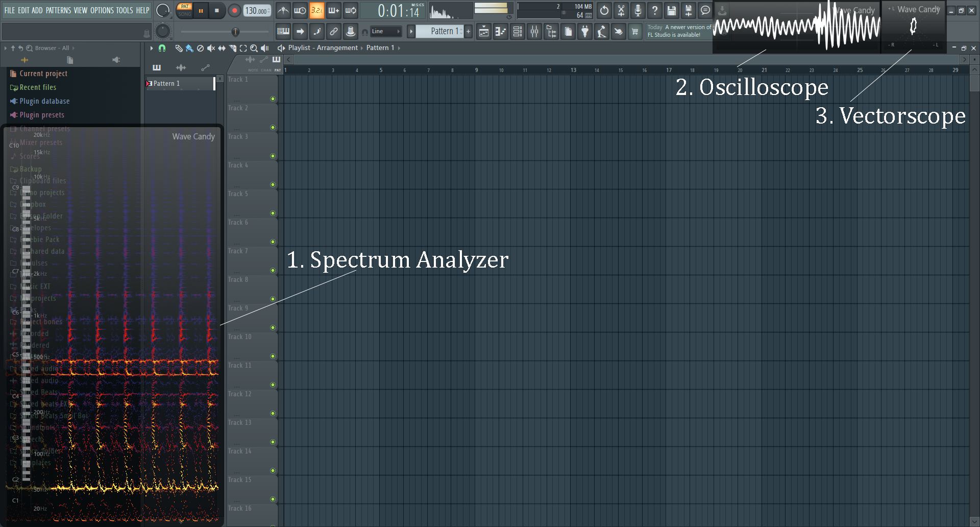Select the Delete tool in the playlist

click(x=201, y=48)
